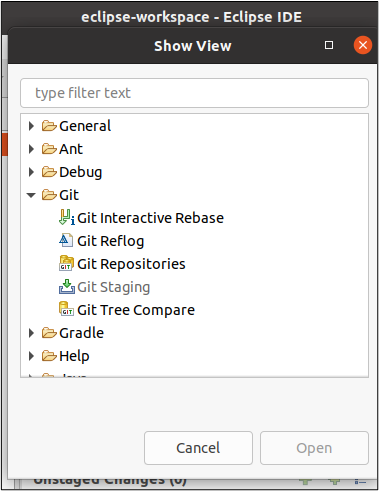Screen dimensions: 379x491
Task: Expand the Ant category
Action: point(31,149)
